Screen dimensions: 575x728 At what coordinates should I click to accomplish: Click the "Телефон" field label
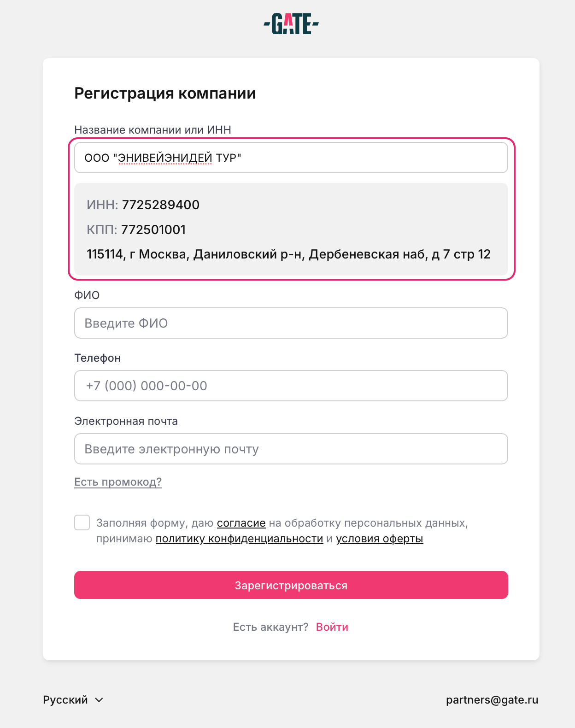pos(97,358)
